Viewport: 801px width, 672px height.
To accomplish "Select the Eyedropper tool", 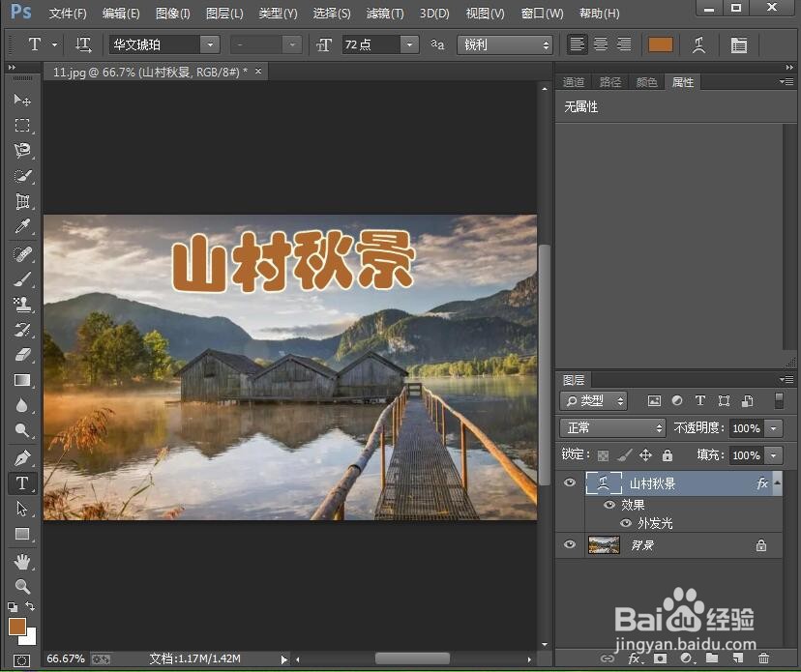I will (22, 226).
